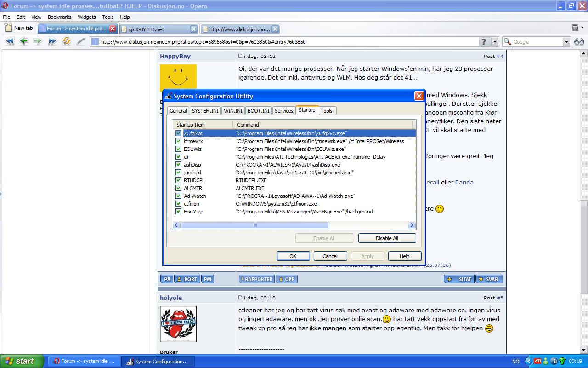Screen dimensions: 588x368
Task: Open the Google search engine dropdown
Action: [566, 41]
